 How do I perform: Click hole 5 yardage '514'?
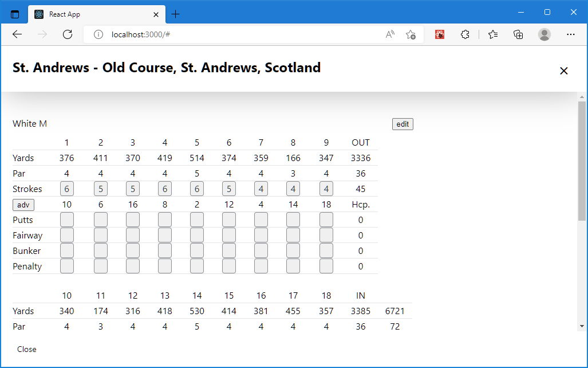pos(197,158)
